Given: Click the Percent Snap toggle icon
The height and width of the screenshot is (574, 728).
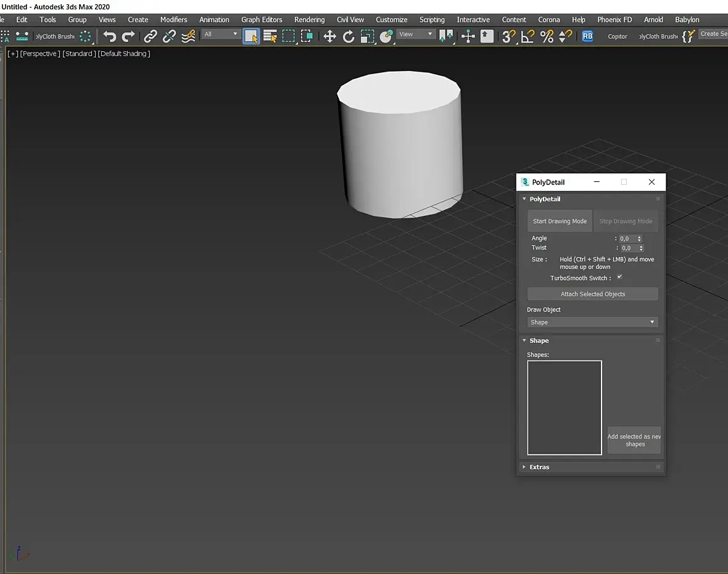Looking at the screenshot, I should [x=547, y=36].
